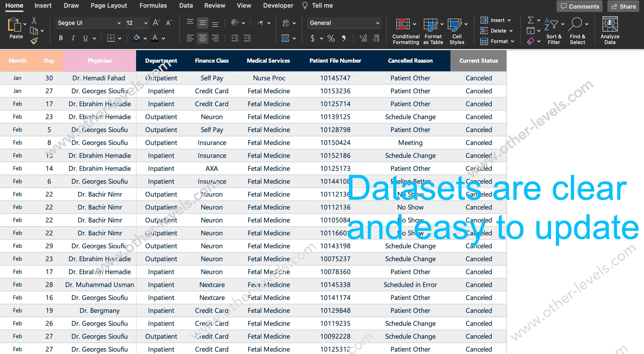Switch to the Formulas tab
The image size is (644, 354).
153,6
